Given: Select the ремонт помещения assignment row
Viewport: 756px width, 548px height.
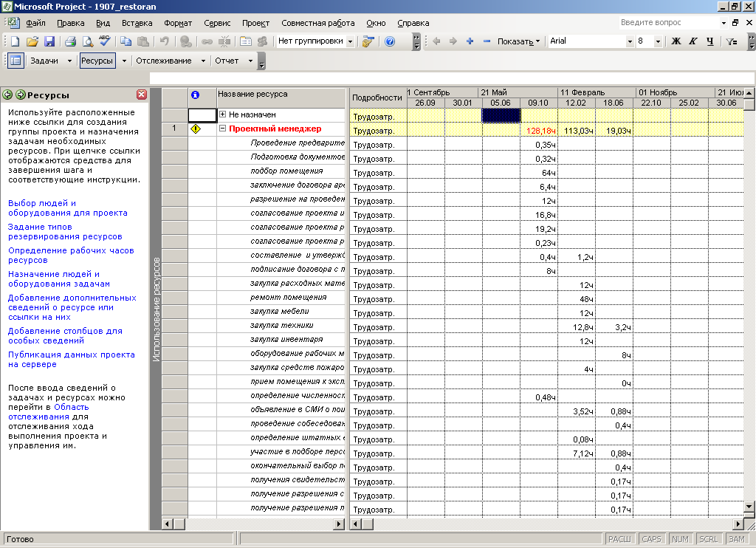Looking at the screenshot, I should [281, 298].
